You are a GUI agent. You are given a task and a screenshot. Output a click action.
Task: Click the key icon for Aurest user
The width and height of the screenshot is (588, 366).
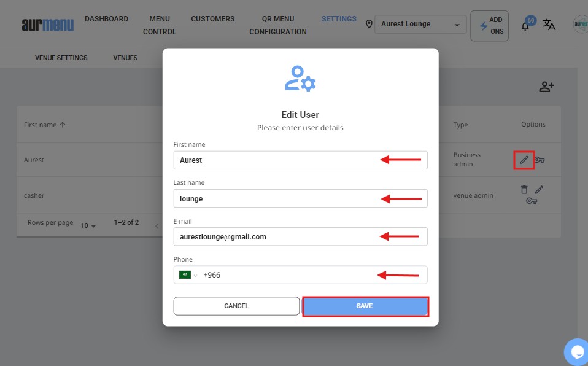pos(540,160)
